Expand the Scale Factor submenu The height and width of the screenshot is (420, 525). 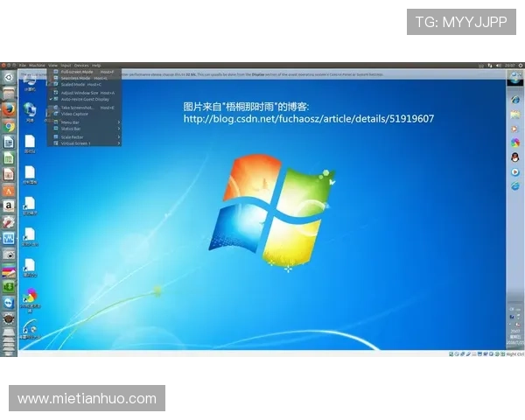(x=73, y=136)
